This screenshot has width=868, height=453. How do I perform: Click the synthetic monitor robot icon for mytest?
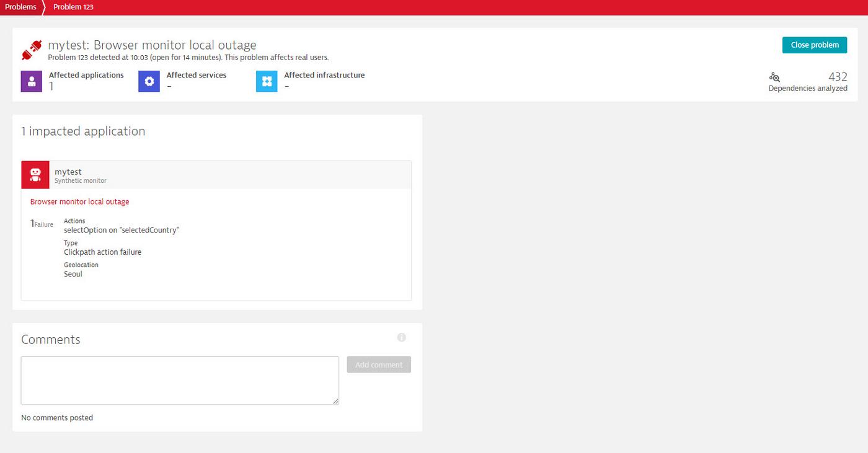click(35, 174)
